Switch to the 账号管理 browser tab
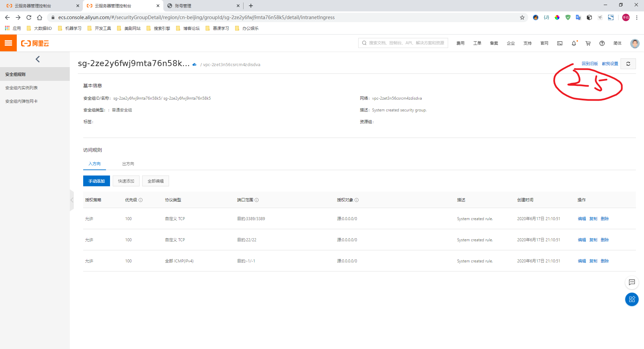The image size is (644, 349). [204, 6]
